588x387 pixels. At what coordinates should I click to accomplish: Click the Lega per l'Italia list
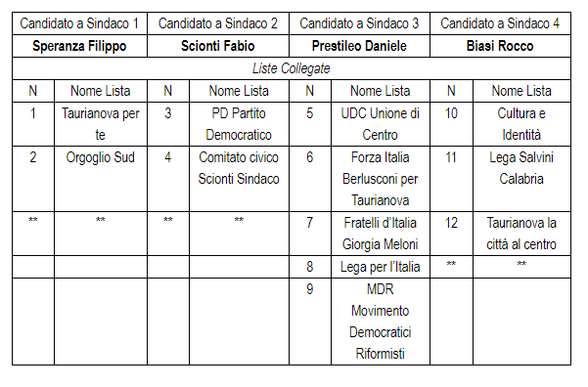(x=381, y=267)
